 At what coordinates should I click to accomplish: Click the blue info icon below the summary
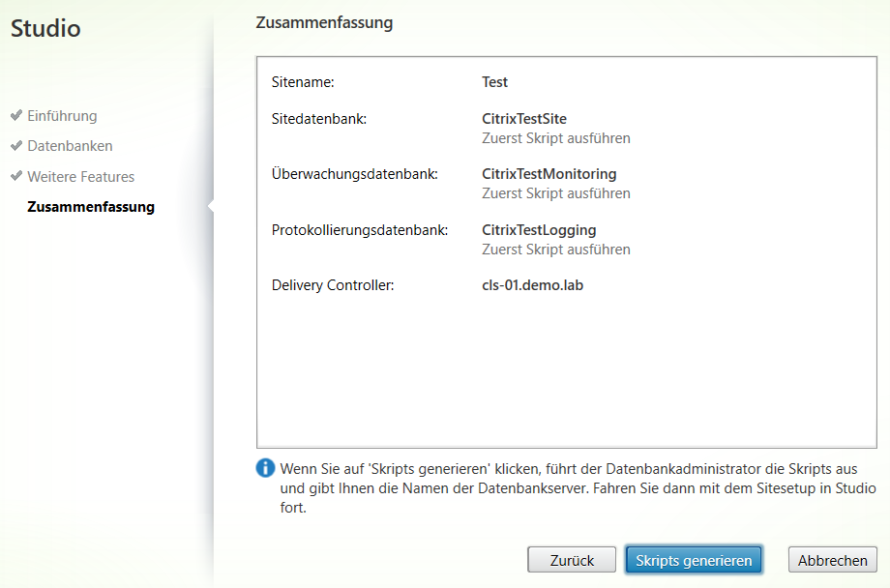(264, 468)
